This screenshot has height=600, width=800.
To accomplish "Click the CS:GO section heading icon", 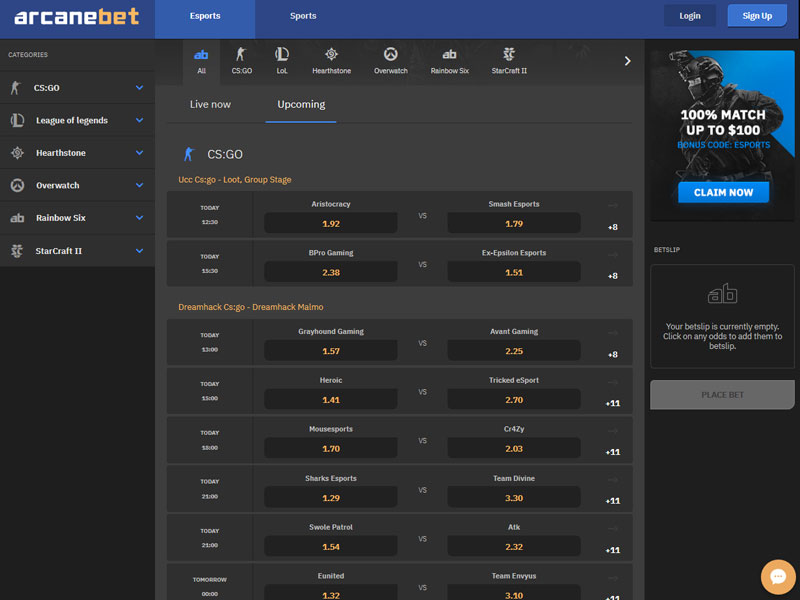I will click(x=189, y=154).
